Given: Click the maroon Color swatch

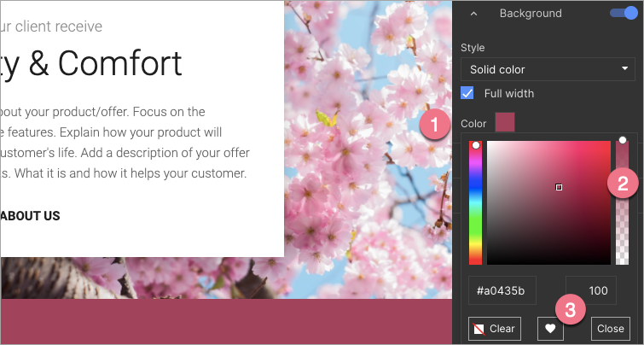Looking at the screenshot, I should coord(505,123).
